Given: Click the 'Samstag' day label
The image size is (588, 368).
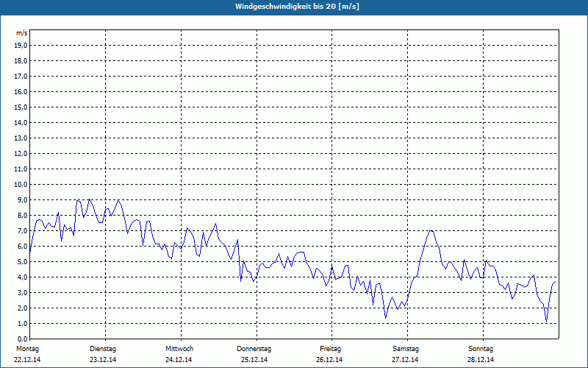Looking at the screenshot, I should pyautogui.click(x=406, y=349).
